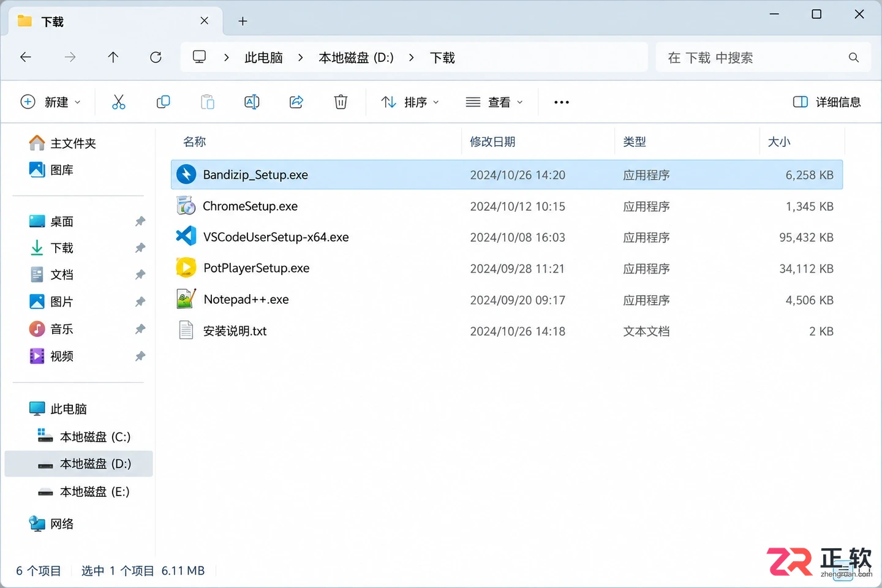Open 图库 in the sidebar
882x588 pixels.
tap(51, 170)
